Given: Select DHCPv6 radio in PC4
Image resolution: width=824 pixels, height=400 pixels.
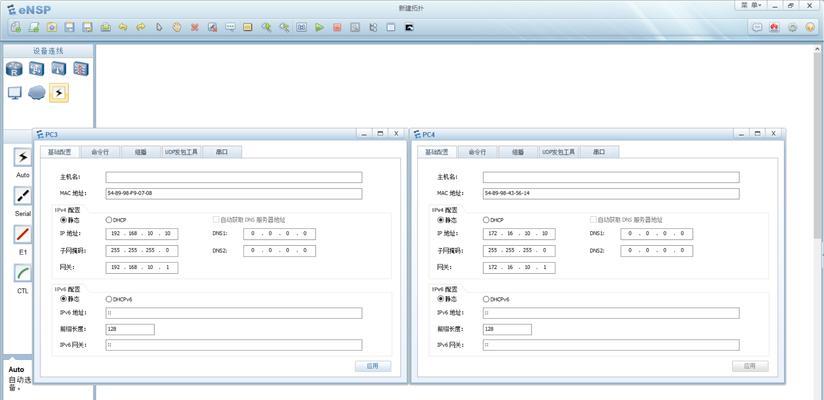Looking at the screenshot, I should pyautogui.click(x=486, y=299).
